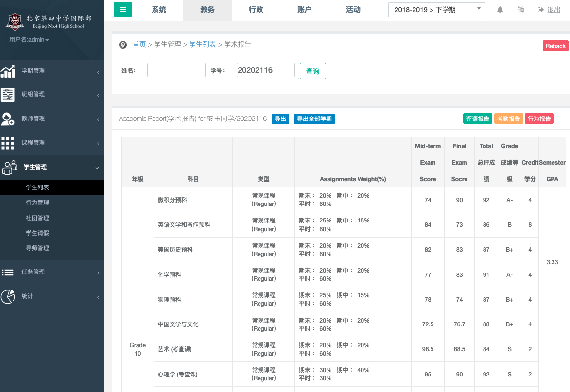Toggle the green hamburger menu button
This screenshot has height=392, width=570.
point(123,9)
